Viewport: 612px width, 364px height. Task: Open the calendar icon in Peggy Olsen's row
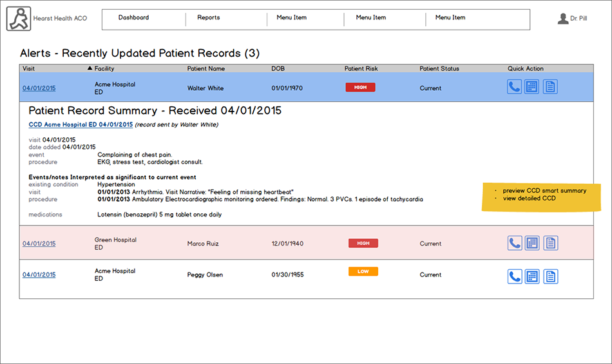531,276
